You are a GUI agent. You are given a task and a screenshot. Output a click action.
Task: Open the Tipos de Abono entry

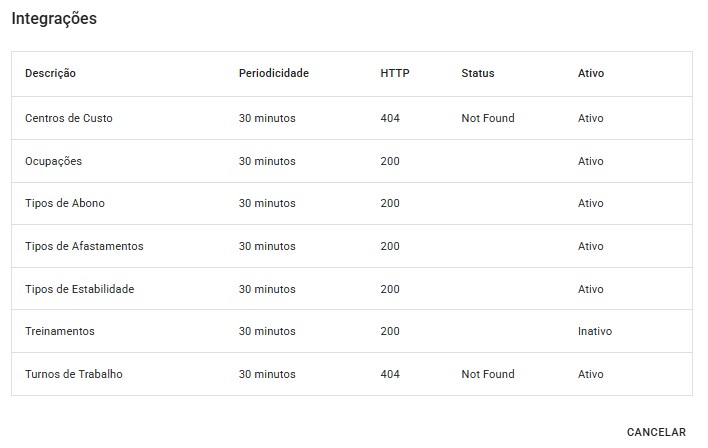tap(65, 203)
